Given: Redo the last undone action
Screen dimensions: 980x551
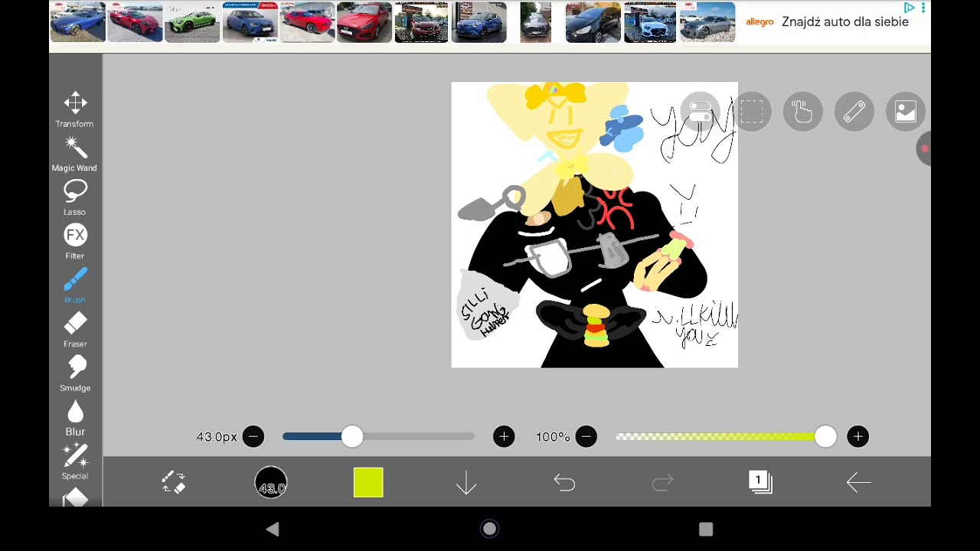Looking at the screenshot, I should click(x=662, y=482).
